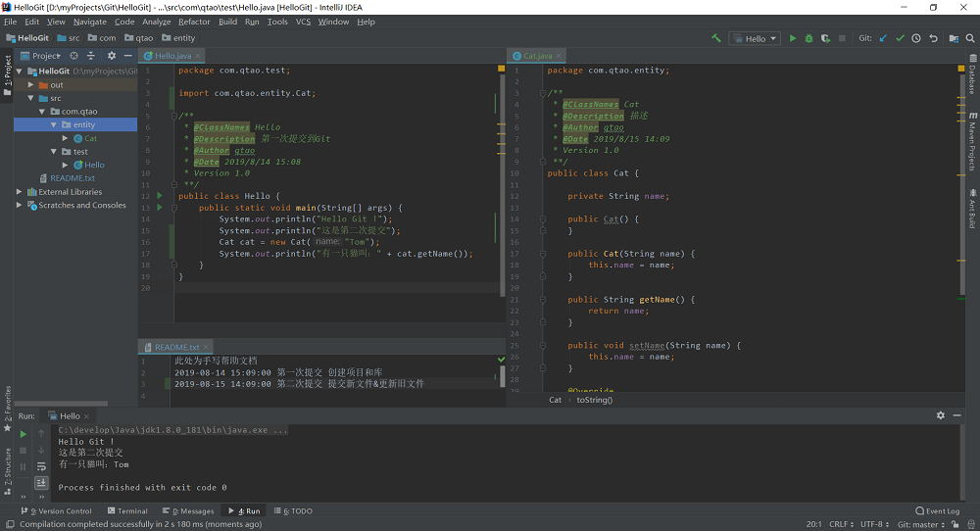Click Git: master branch widget
Viewport: 980px width, 531px height.
(921, 524)
